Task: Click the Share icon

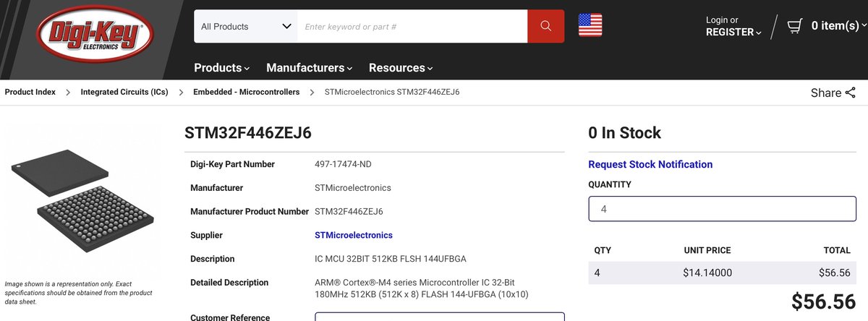Action: [x=850, y=93]
